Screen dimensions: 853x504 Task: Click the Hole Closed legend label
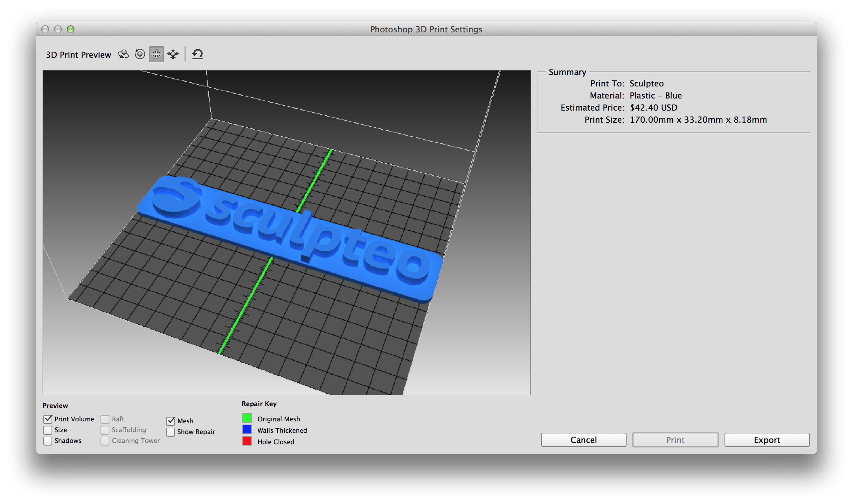[276, 442]
